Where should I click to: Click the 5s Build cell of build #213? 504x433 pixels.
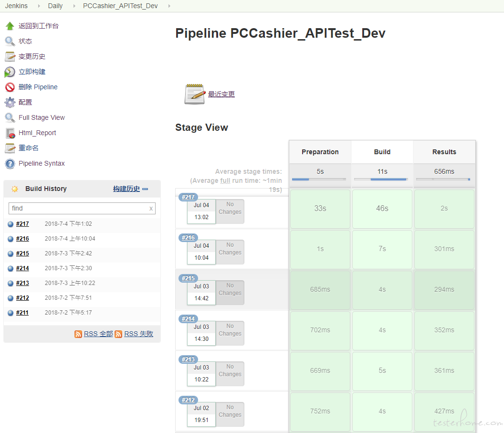382,371
